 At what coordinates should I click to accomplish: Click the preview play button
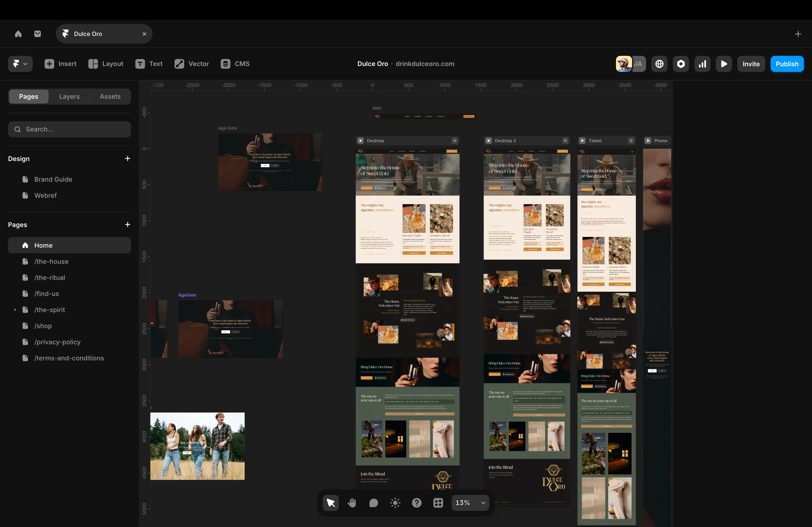[724, 64]
